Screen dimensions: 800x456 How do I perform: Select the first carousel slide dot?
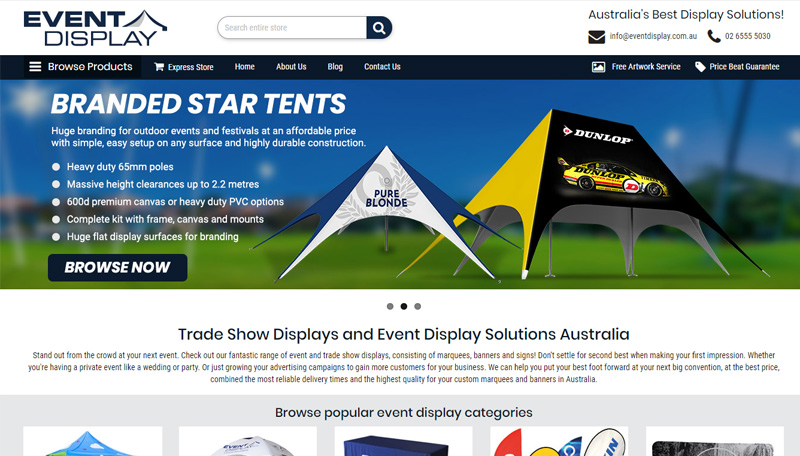(390, 306)
